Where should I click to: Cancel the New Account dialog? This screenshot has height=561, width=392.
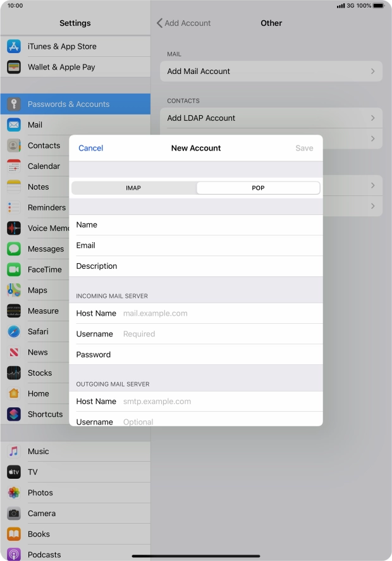90,148
